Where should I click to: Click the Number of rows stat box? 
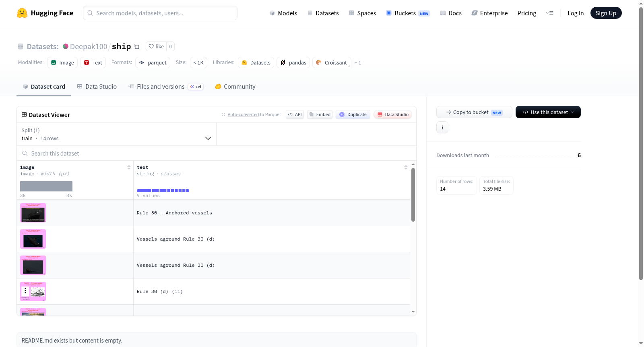[x=456, y=185]
